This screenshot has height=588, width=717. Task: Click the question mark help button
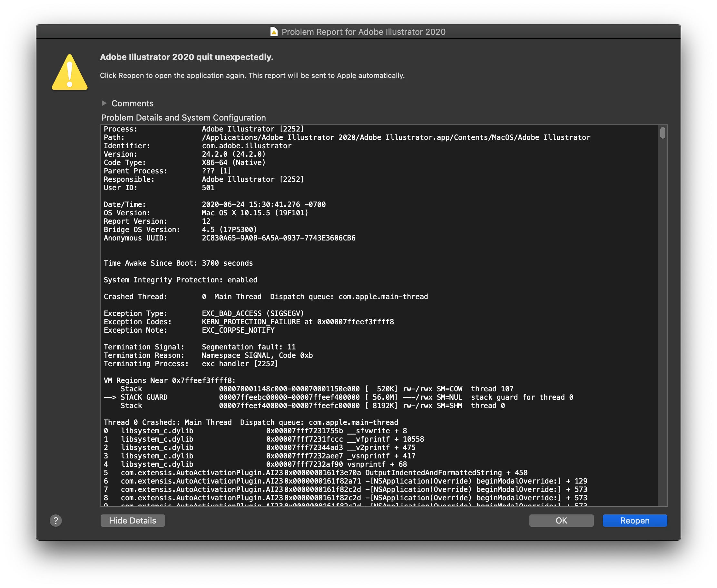[x=56, y=521]
